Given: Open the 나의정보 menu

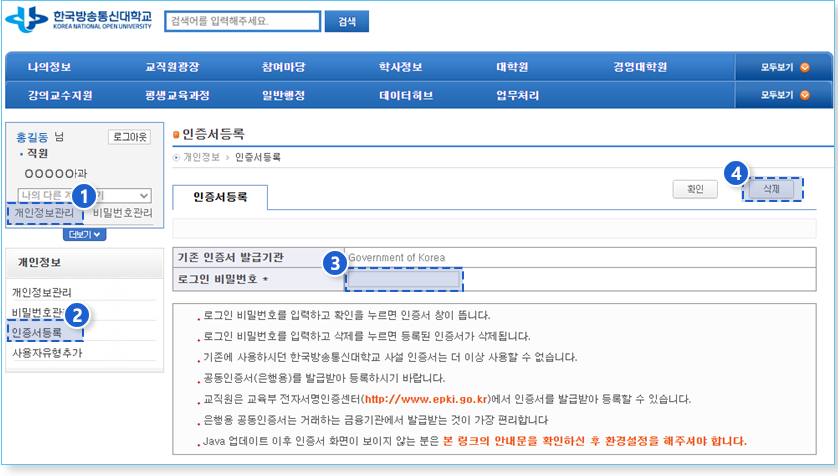Looking at the screenshot, I should pos(49,67).
